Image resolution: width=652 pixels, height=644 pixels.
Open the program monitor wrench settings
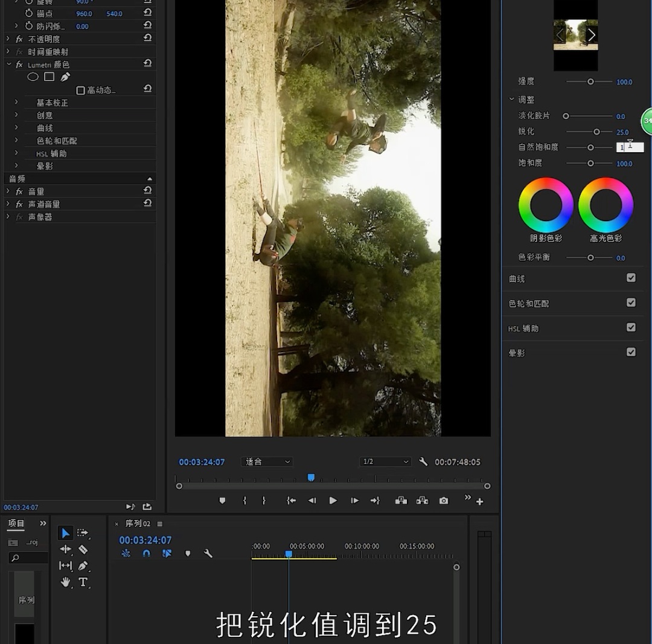(x=423, y=462)
